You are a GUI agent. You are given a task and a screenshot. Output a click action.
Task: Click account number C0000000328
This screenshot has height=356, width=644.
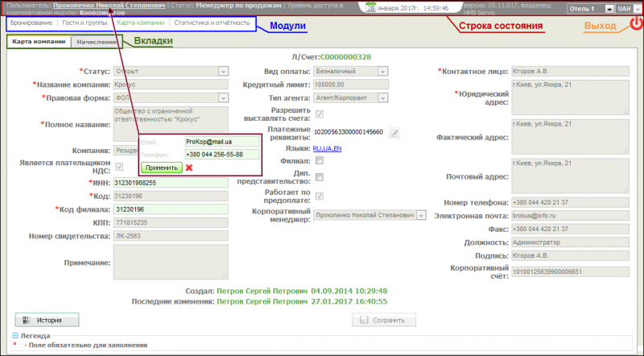tap(345, 57)
